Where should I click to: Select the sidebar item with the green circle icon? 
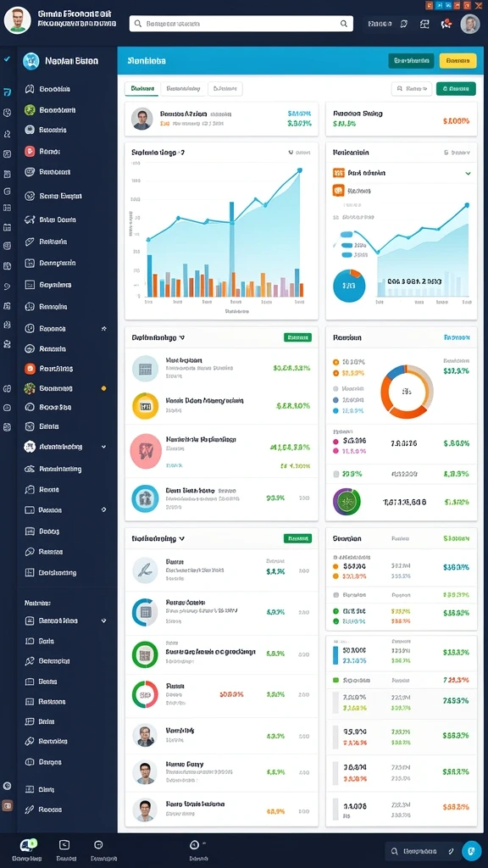(x=66, y=109)
